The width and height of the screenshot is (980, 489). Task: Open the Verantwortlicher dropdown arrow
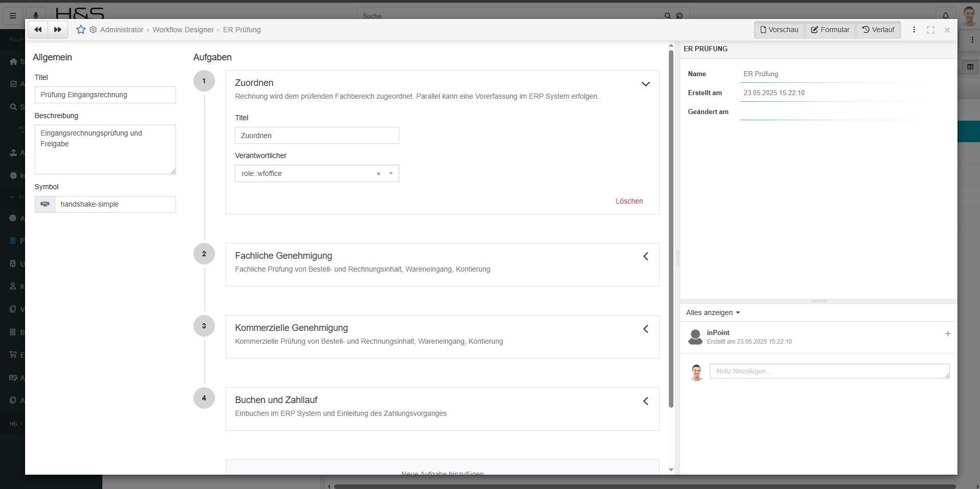[391, 174]
